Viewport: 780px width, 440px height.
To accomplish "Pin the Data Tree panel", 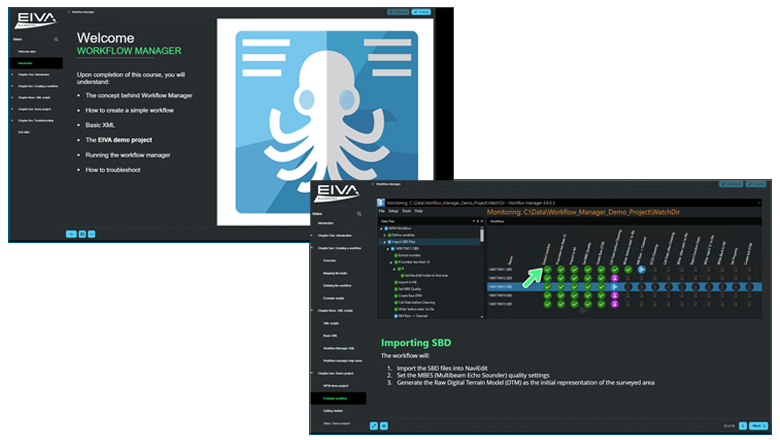I will [478, 221].
